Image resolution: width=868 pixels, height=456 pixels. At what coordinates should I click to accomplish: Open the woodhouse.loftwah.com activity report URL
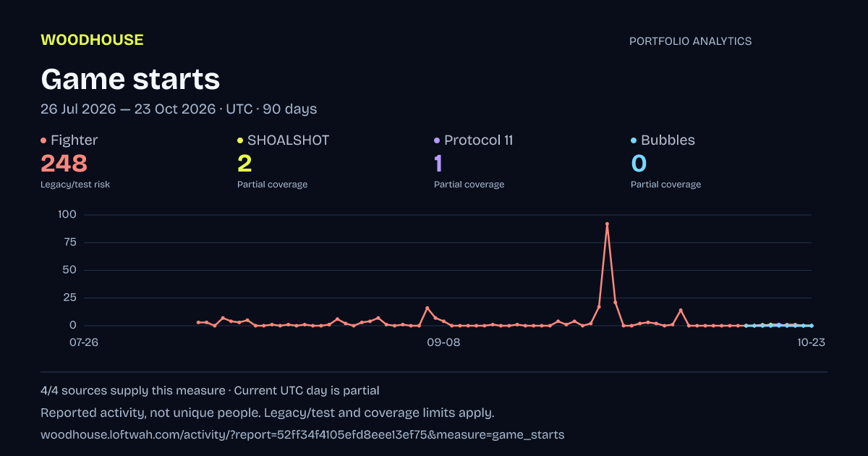tap(302, 435)
